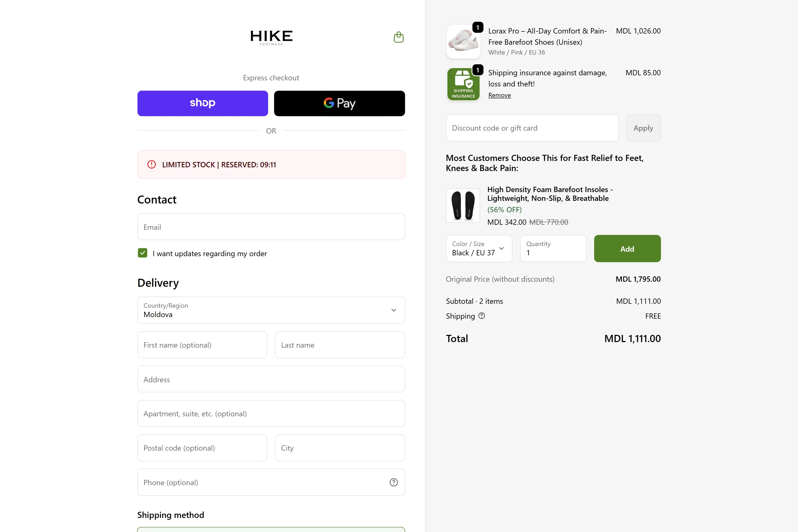Open the Country/Region dropdown showing Moldova

[x=271, y=310]
